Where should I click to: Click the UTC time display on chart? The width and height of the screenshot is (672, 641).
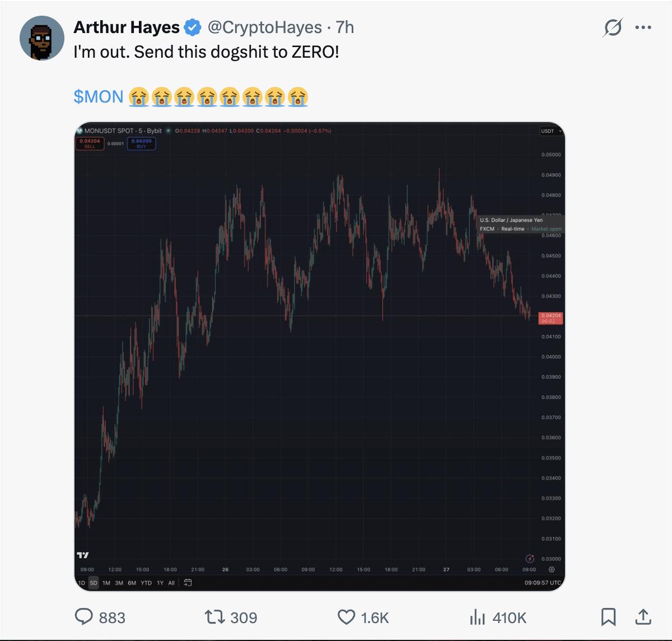(542, 583)
